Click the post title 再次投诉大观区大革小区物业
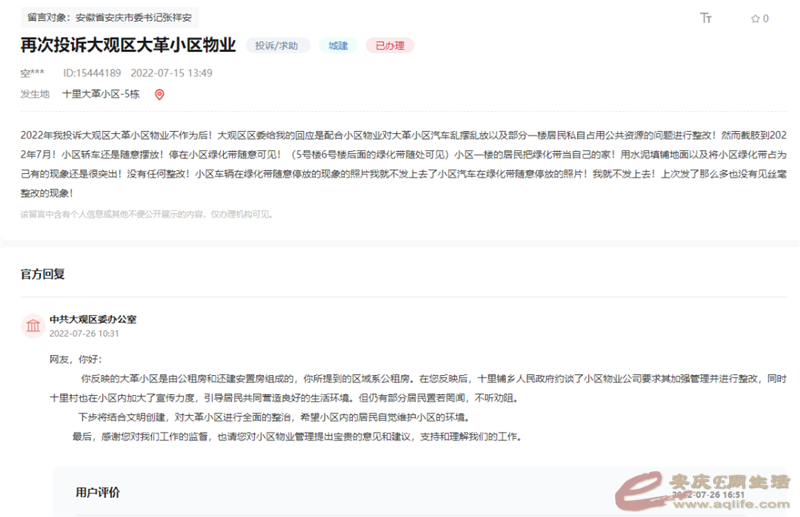Screen dimensions: 800x517 pyautogui.click(x=128, y=45)
